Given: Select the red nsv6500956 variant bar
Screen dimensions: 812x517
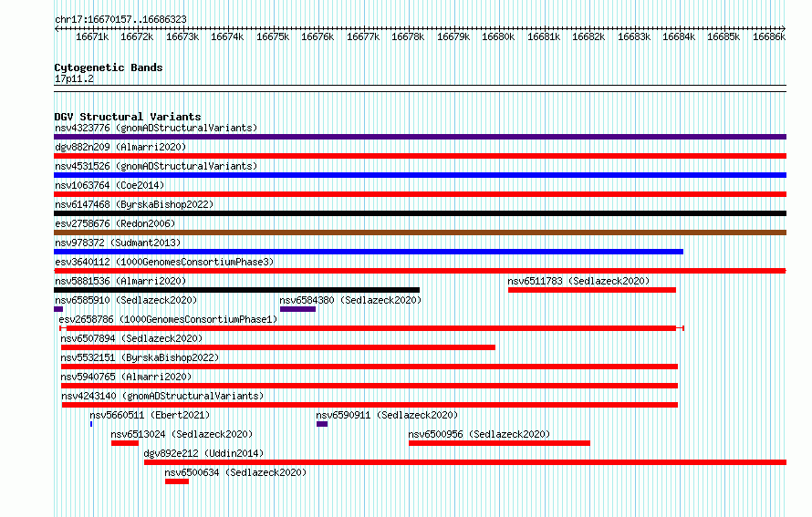Looking at the screenshot, I should [x=499, y=443].
